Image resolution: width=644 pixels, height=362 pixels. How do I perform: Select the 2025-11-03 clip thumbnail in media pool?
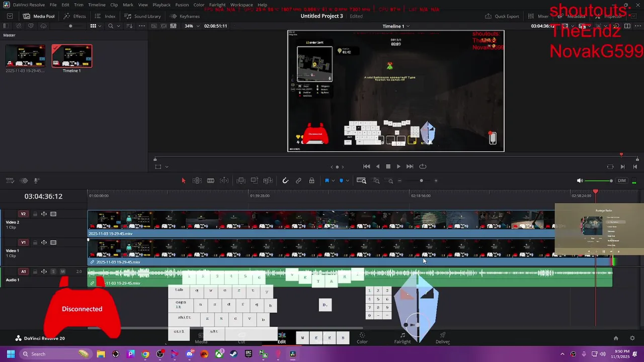click(x=25, y=56)
